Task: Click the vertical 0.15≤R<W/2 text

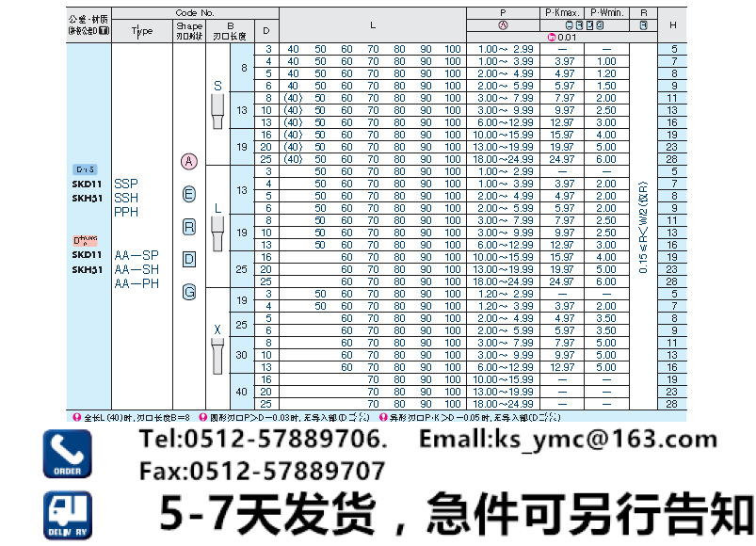Action: (643, 227)
